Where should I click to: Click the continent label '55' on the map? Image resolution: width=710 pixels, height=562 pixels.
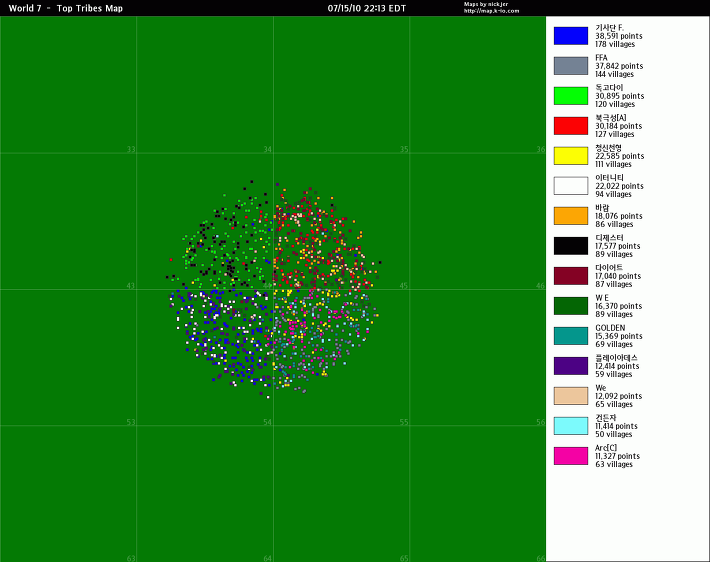(x=404, y=422)
